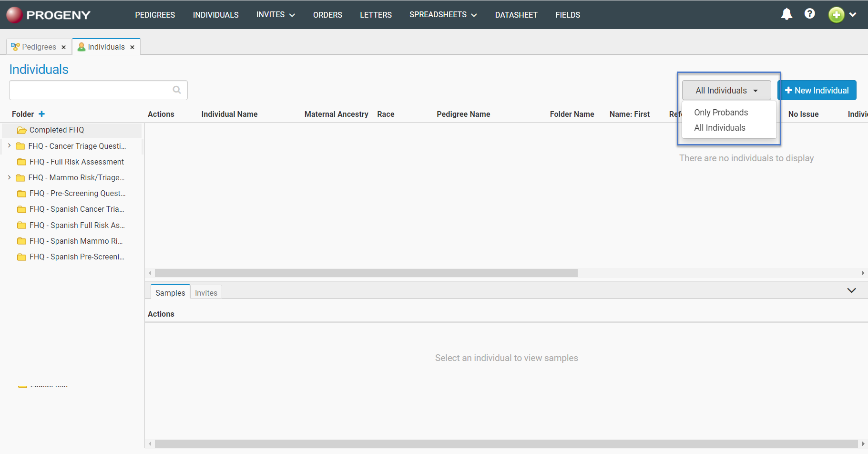Open the Invites dropdown menu
This screenshot has height=454, width=868.
[276, 15]
